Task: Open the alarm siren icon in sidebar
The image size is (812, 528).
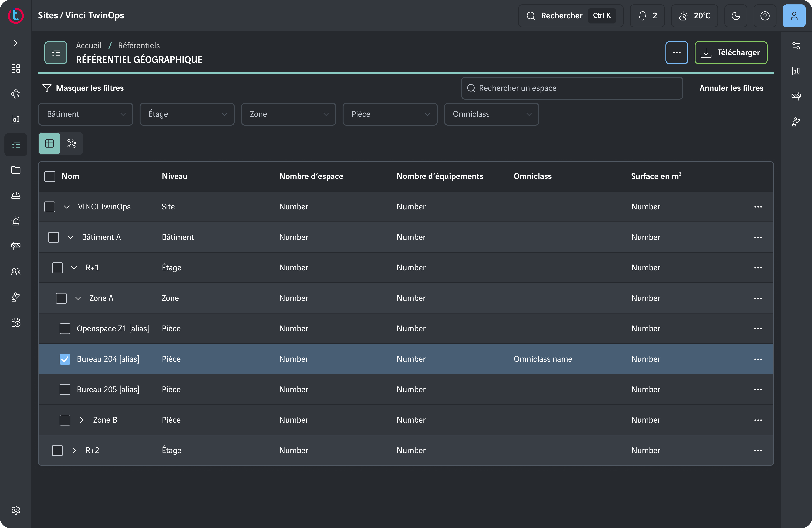Action: coord(16,221)
